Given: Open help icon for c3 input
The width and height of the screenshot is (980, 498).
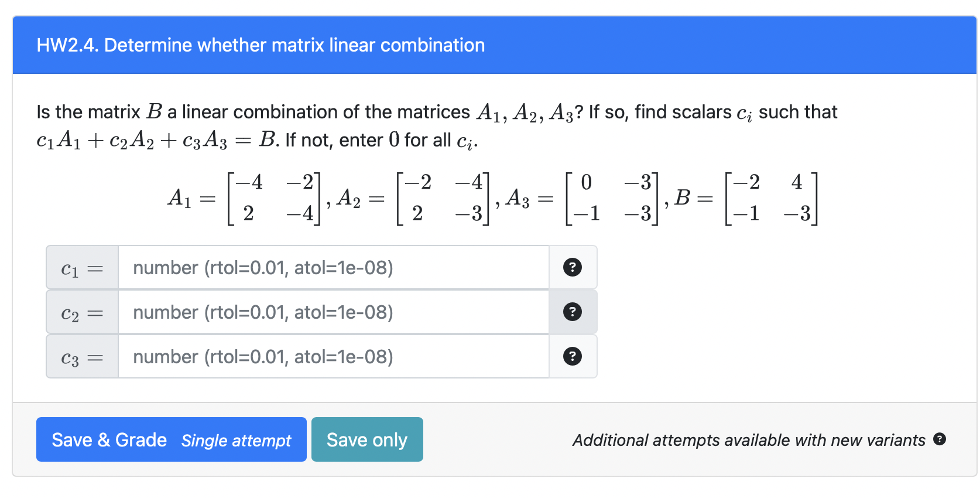Looking at the screenshot, I should point(572,356).
